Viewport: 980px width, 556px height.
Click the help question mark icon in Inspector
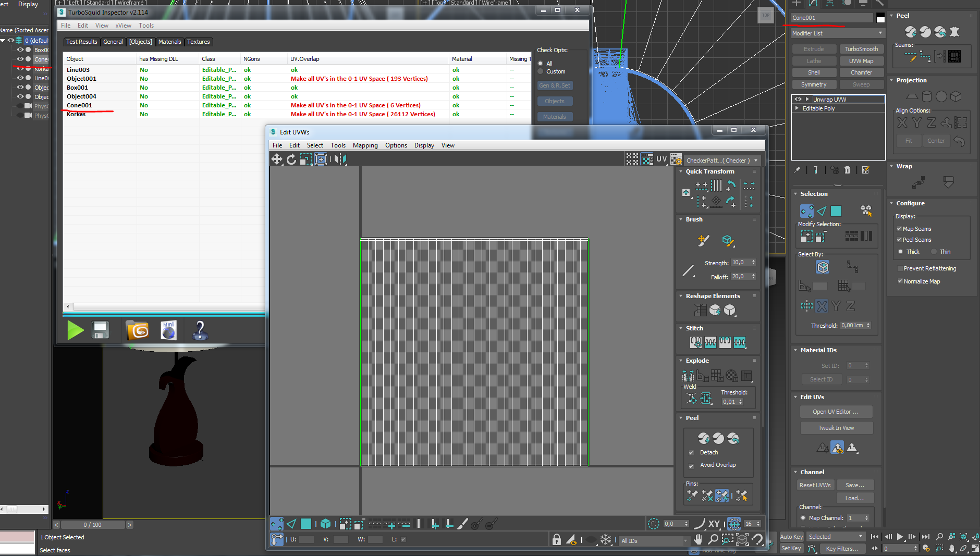[200, 330]
